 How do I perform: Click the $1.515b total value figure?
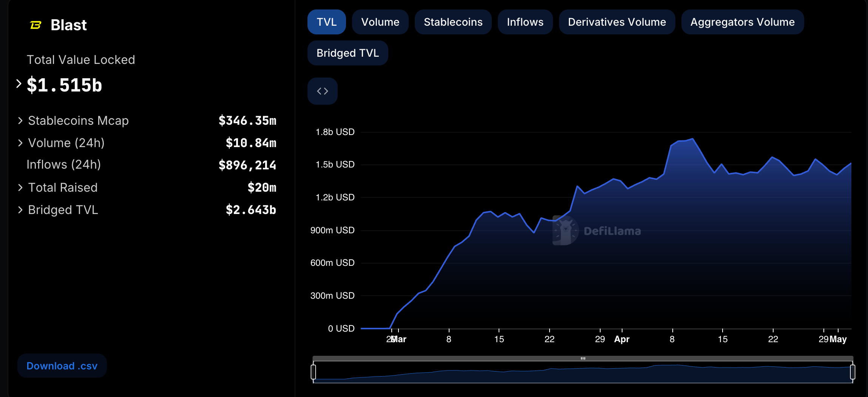tap(65, 85)
